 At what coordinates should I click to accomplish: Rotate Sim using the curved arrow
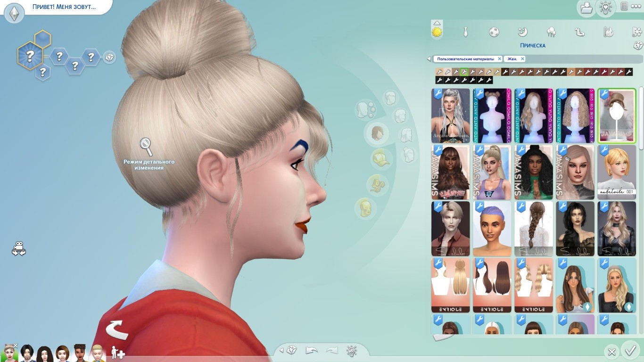pos(116,329)
